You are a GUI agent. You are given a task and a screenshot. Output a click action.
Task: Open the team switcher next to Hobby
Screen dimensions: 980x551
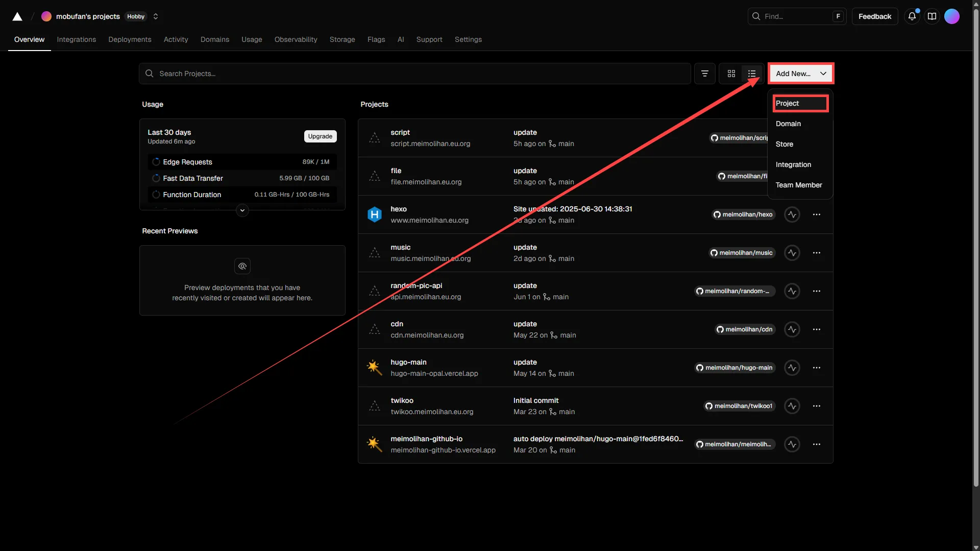pos(156,16)
